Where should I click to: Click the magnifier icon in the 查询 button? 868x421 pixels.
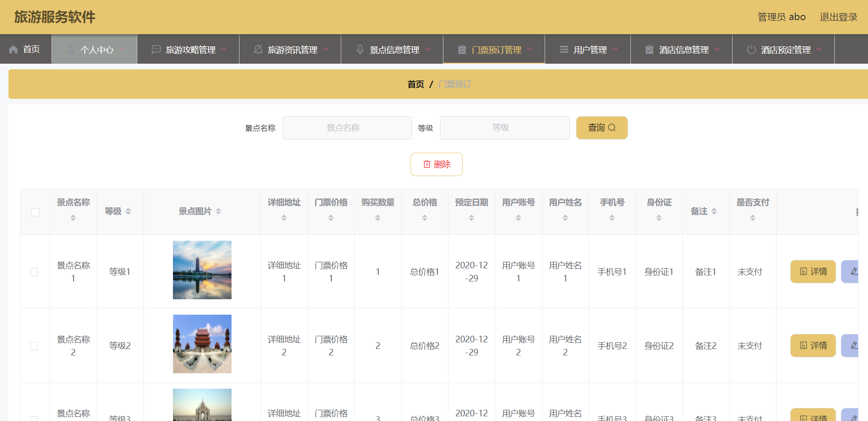tap(612, 127)
